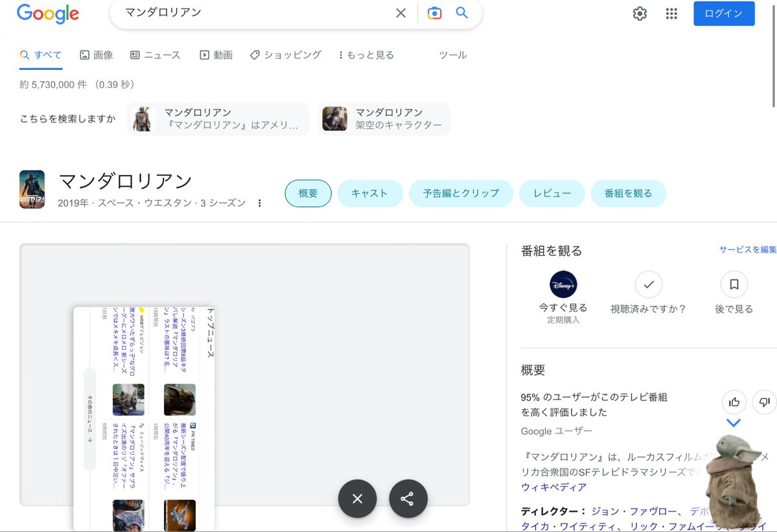Toggle 視聴済みですか？ checkmark
Screen dimensions: 777x532
649,284
